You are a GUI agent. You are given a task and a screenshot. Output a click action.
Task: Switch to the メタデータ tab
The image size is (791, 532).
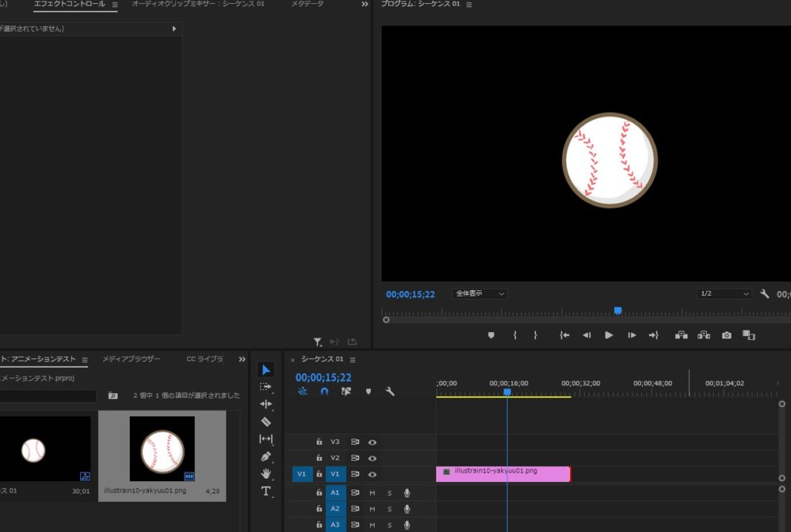tap(307, 5)
